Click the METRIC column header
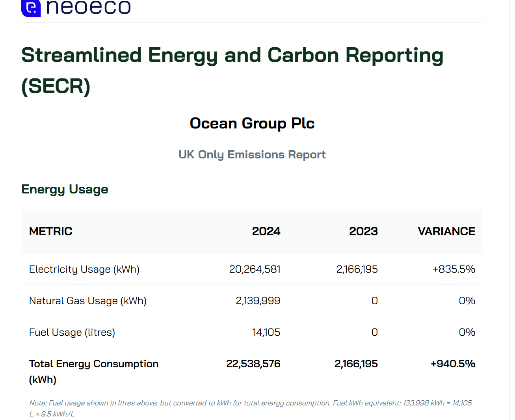The height and width of the screenshot is (420, 515). click(x=51, y=231)
